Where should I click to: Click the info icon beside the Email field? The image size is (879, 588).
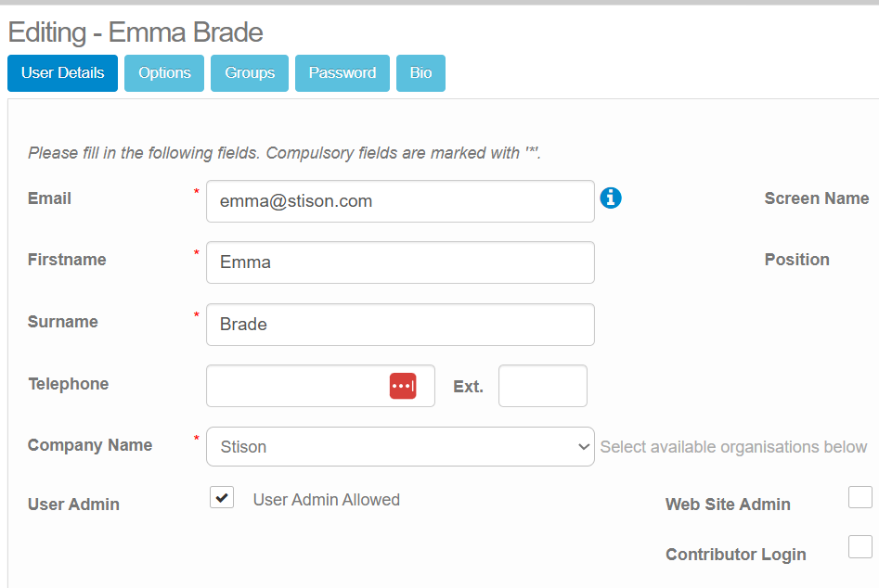611,198
